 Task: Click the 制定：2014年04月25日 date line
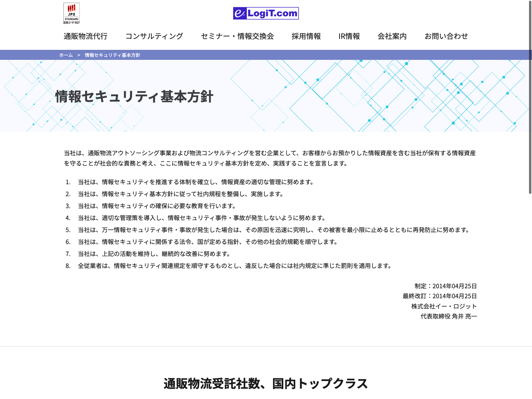pyautogui.click(x=446, y=286)
